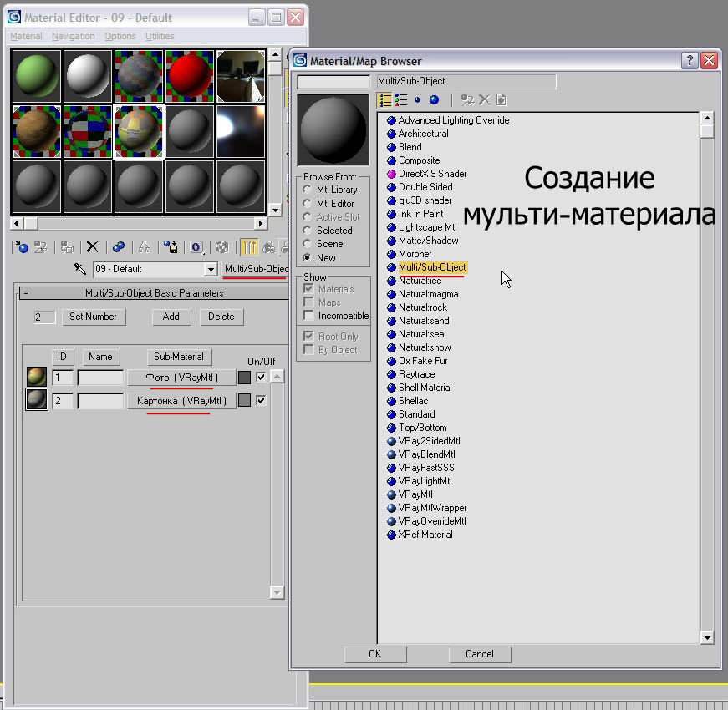728x710 pixels.
Task: Click the Set Number button
Action: (94, 317)
